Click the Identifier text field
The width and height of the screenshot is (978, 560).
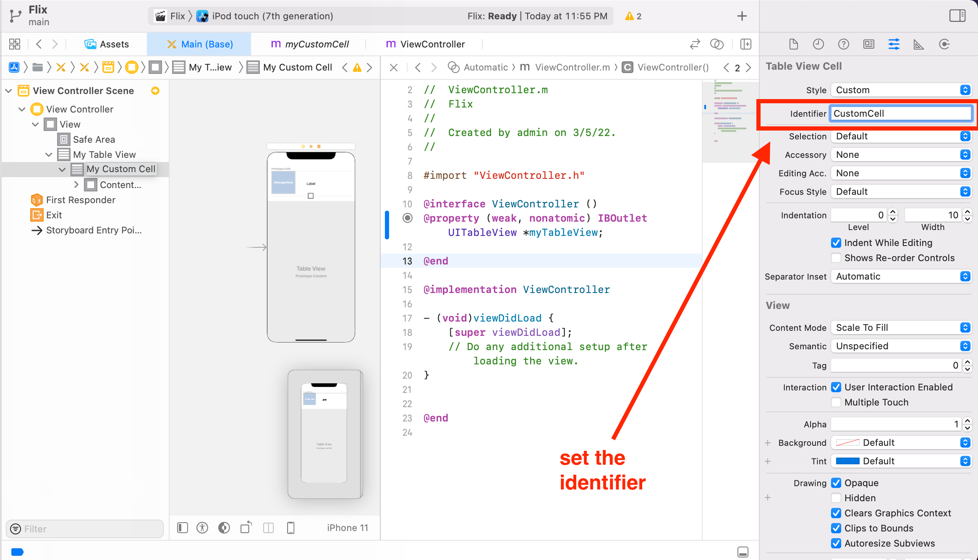901,113
